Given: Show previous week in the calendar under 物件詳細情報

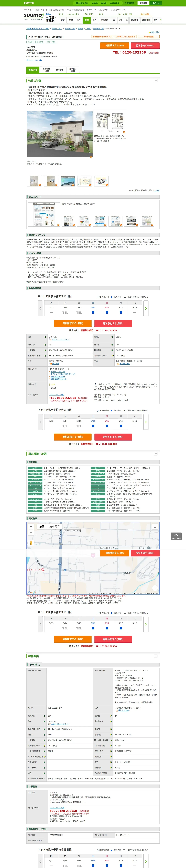Looking at the screenshot, I should [40, 308].
